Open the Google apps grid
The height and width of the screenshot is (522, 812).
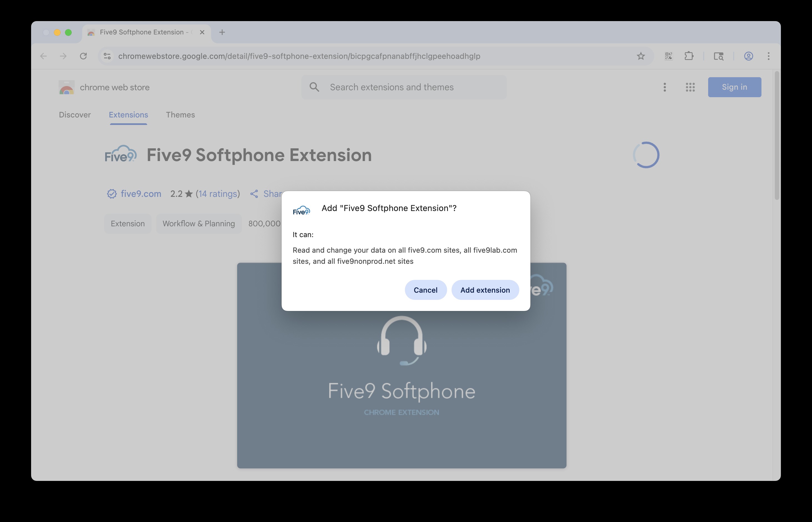690,87
